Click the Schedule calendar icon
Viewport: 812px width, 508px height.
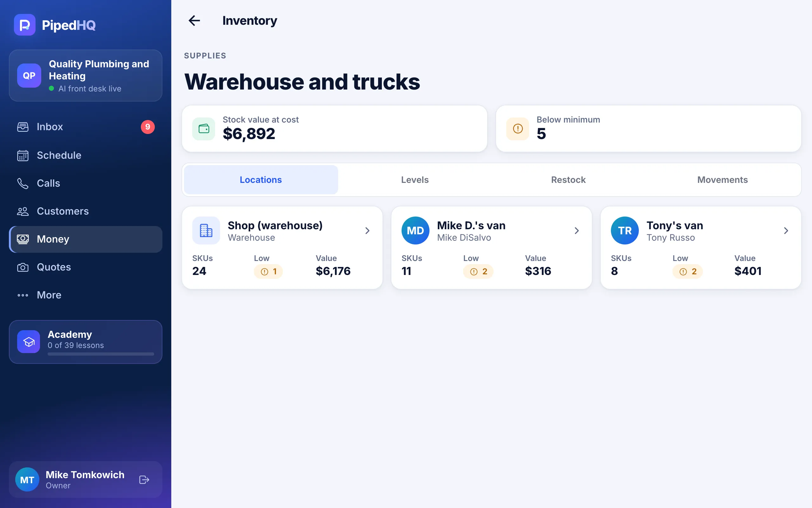point(23,156)
